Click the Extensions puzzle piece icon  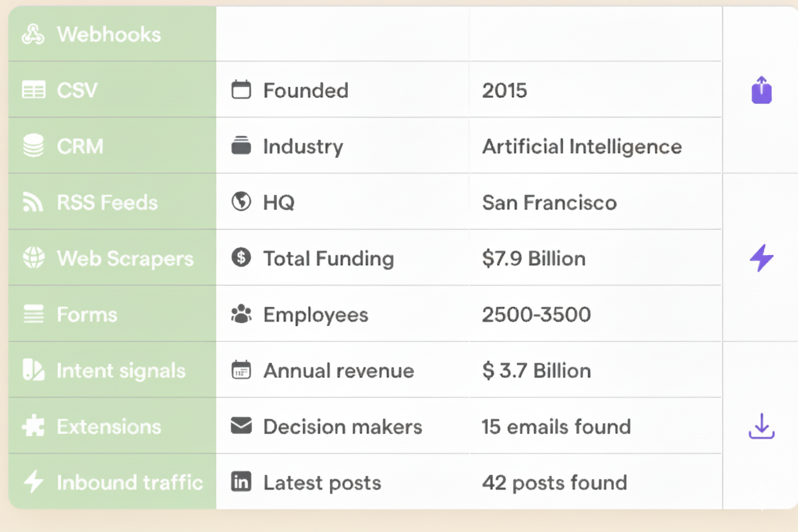[x=33, y=426]
